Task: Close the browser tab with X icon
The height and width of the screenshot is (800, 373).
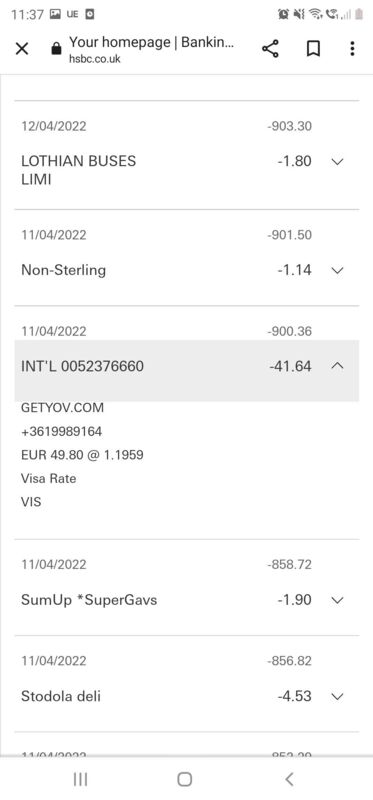Action: (x=22, y=49)
